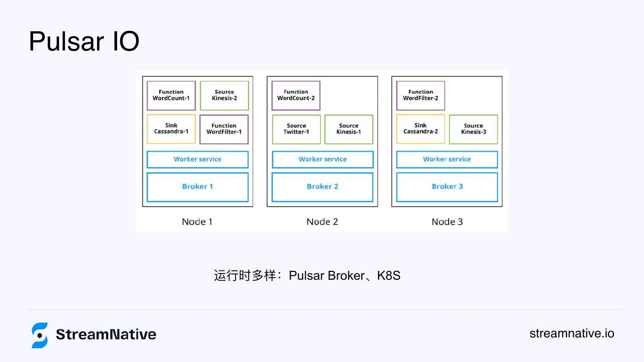Select the Pulsar IO slide title
Image resolution: width=644 pixels, height=362 pixels.
[84, 41]
